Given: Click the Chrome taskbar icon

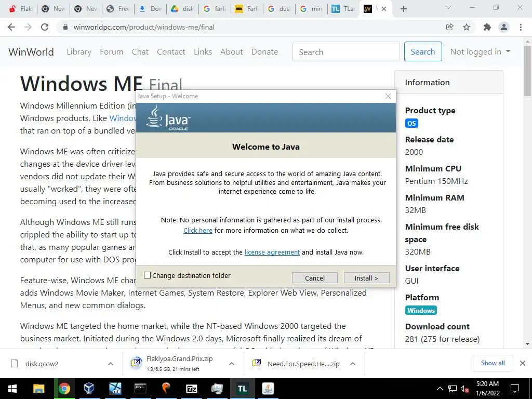Looking at the screenshot, I should (64, 389).
